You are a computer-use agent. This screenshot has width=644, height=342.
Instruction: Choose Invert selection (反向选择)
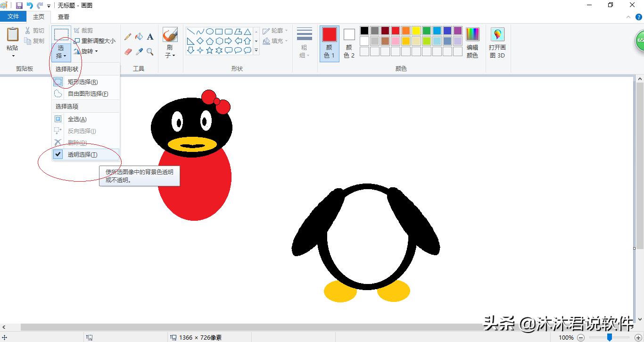pos(85,131)
